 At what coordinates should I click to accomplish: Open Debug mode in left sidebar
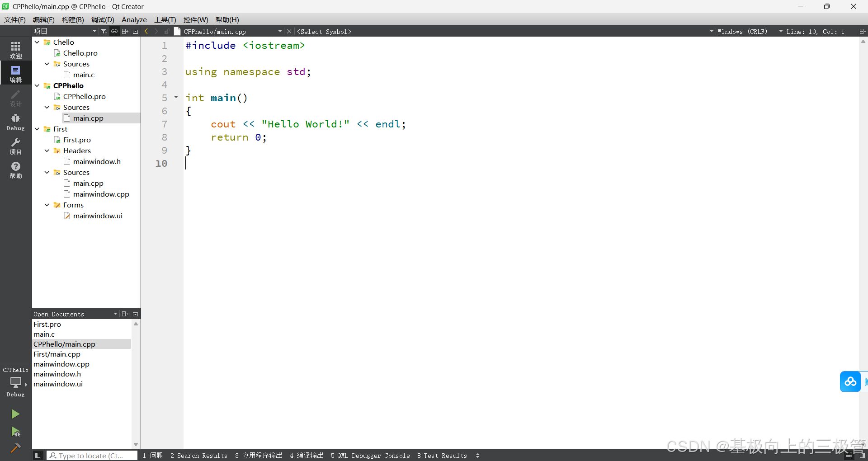[x=16, y=122]
